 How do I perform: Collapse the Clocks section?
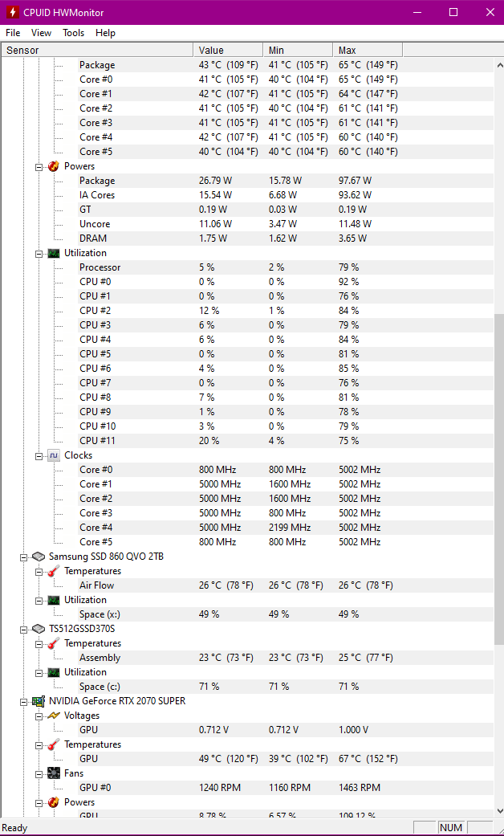click(39, 455)
